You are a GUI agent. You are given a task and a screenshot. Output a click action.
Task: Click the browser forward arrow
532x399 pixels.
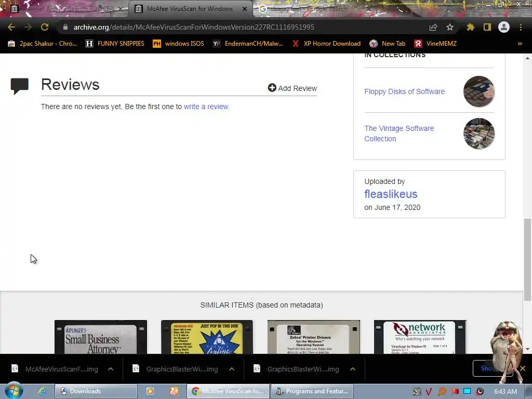click(28, 27)
